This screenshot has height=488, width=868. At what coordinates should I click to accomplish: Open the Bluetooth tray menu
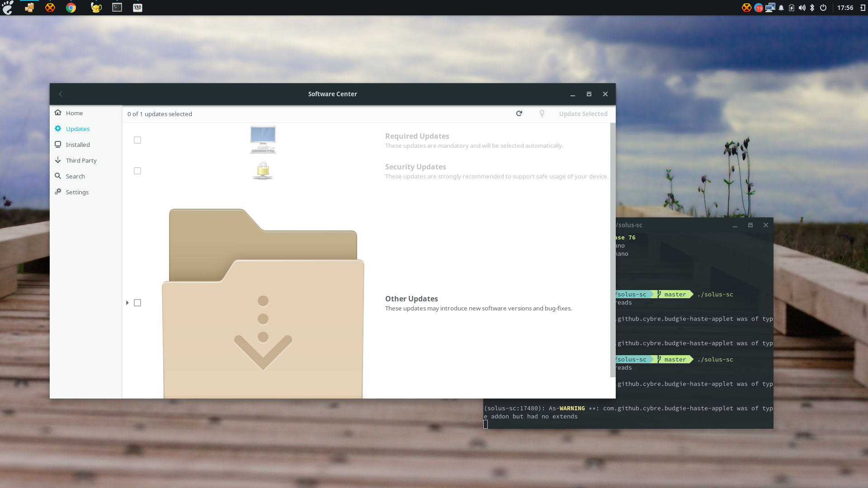812,8
